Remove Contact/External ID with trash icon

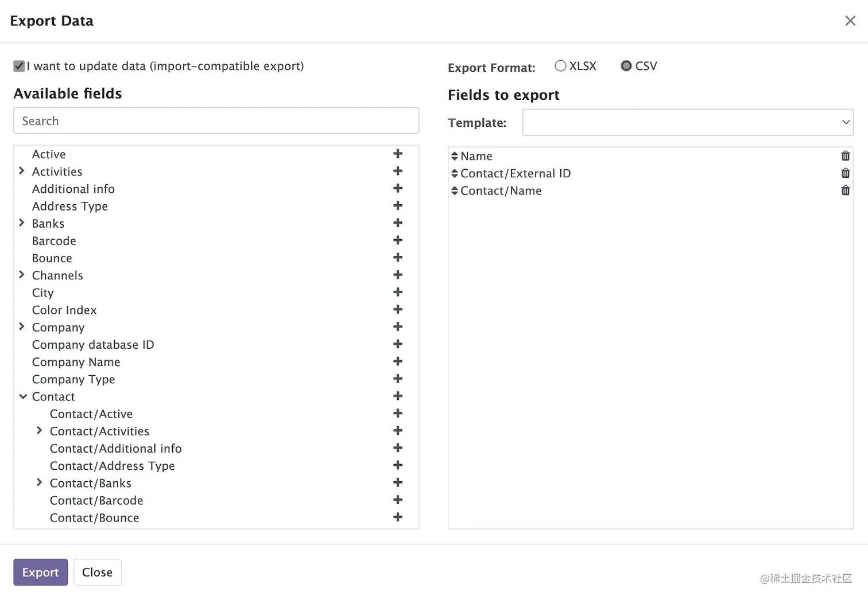(846, 173)
